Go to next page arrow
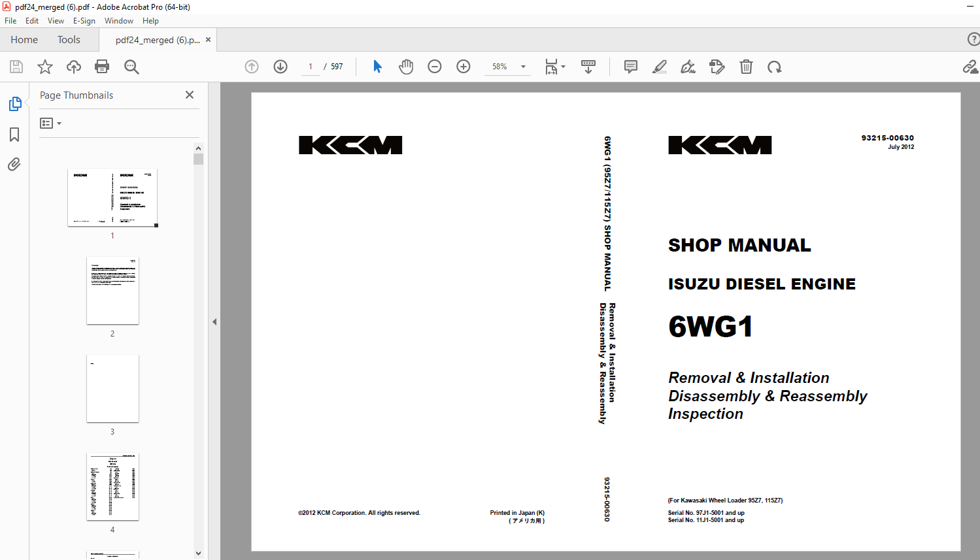The image size is (980, 560). pyautogui.click(x=280, y=67)
